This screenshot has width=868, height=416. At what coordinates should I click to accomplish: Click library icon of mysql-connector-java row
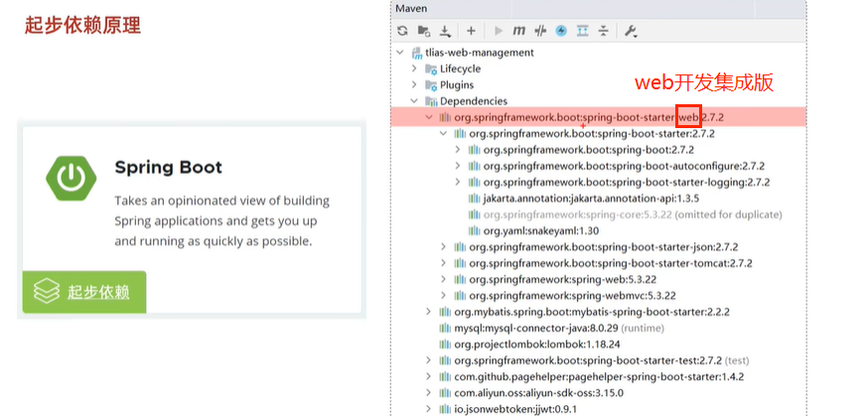click(445, 328)
